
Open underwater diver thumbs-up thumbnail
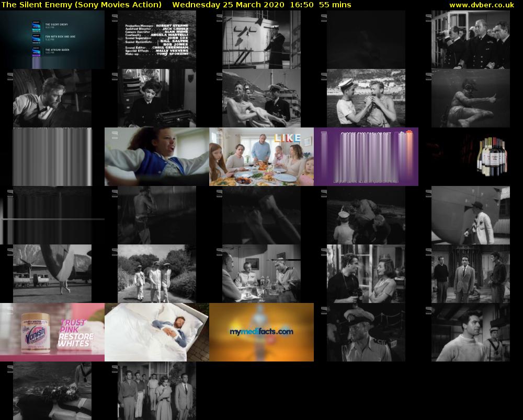(x=471, y=98)
